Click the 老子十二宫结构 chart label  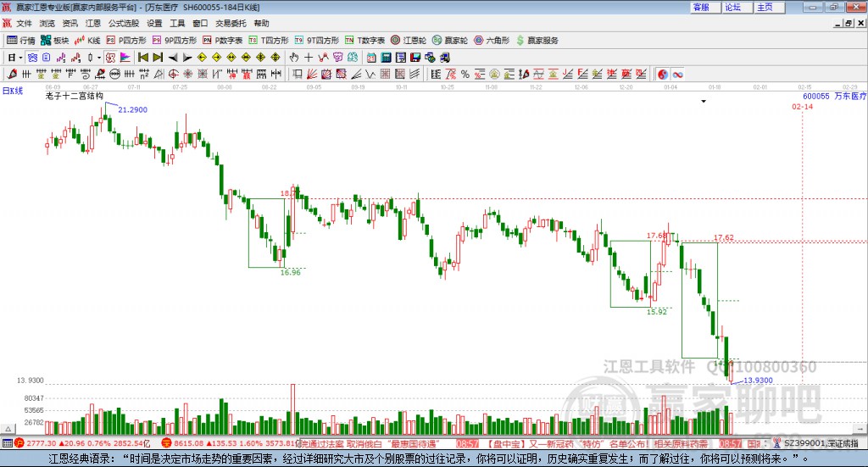75,96
